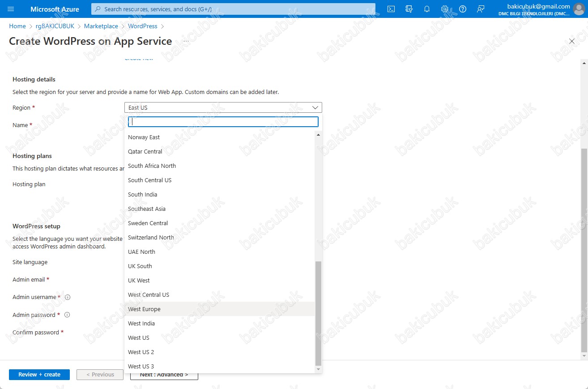Launch Cloud Shell from the top bar
Viewport: 588px width, 389px height.
coord(391,9)
